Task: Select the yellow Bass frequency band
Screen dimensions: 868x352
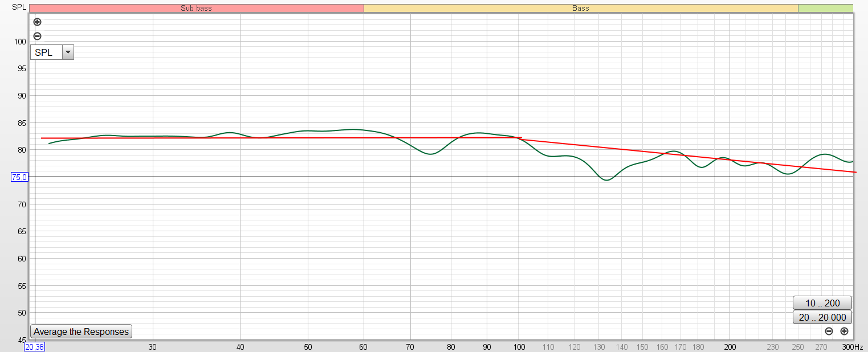Action: pyautogui.click(x=580, y=8)
